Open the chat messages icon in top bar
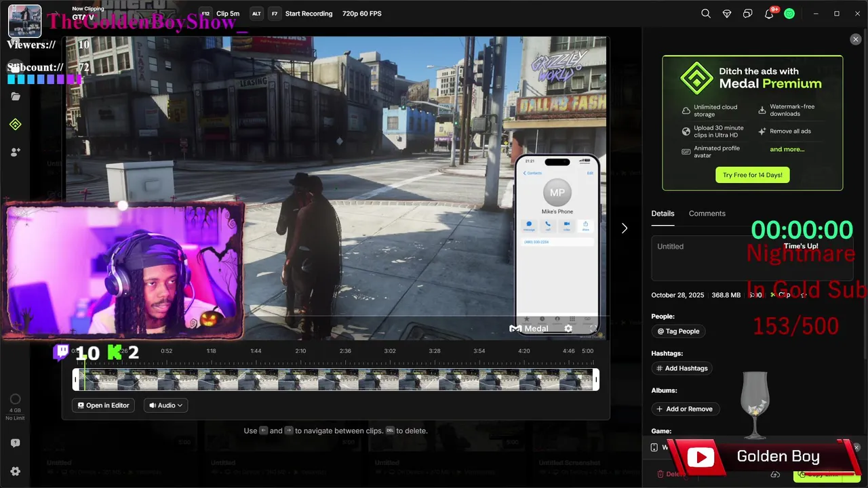Screen dimensions: 868x488 pyautogui.click(x=748, y=14)
